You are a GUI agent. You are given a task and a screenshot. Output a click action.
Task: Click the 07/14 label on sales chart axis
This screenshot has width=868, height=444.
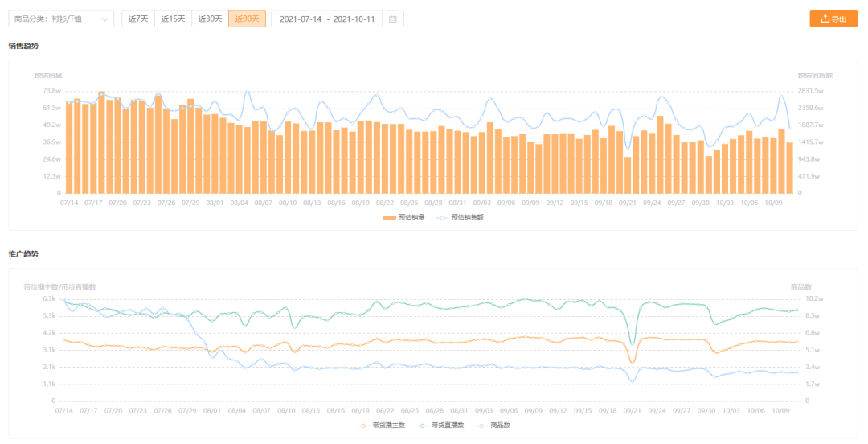click(68, 203)
